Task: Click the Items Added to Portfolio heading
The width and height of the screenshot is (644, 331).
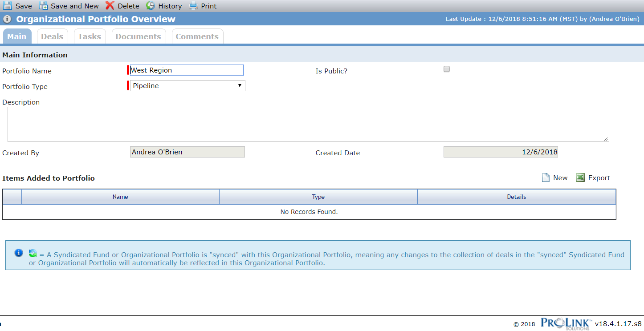Action: (x=49, y=178)
